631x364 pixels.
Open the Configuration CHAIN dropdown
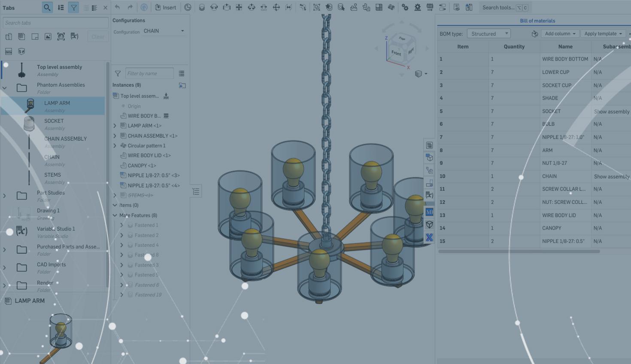pyautogui.click(x=164, y=31)
